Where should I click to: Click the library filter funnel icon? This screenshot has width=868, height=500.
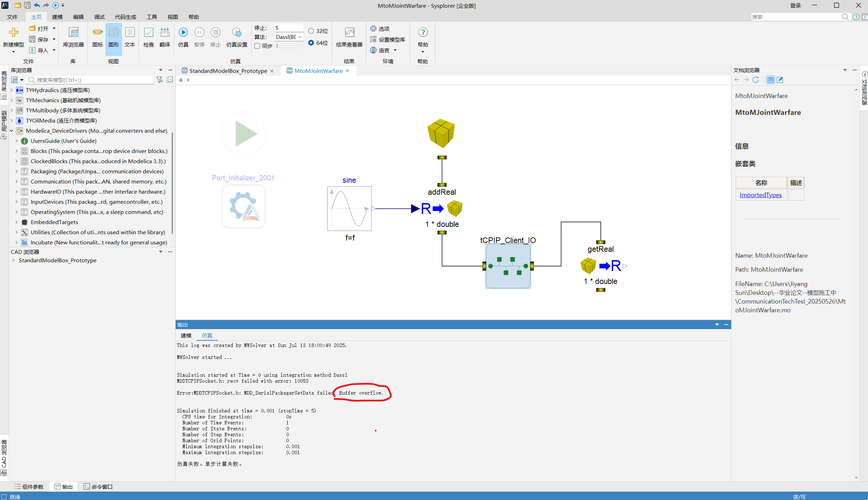point(160,80)
